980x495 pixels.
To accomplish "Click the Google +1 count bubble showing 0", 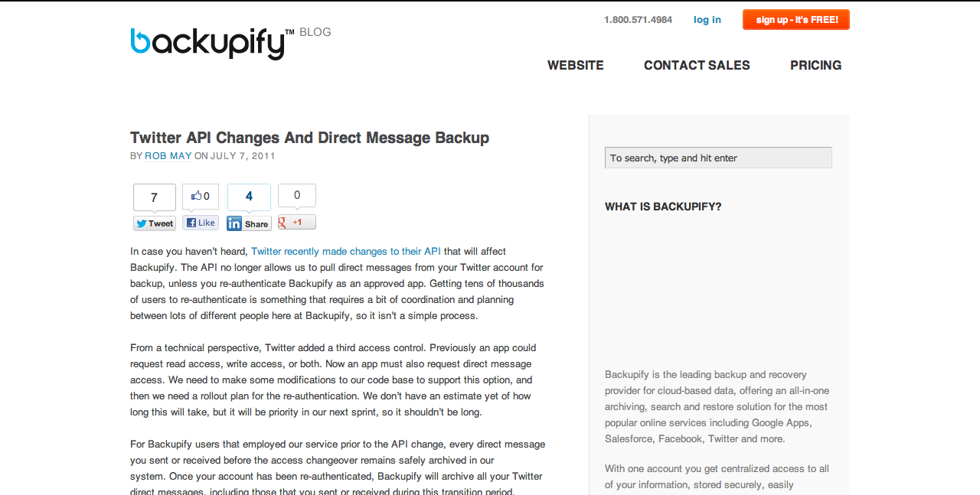I will [x=297, y=195].
